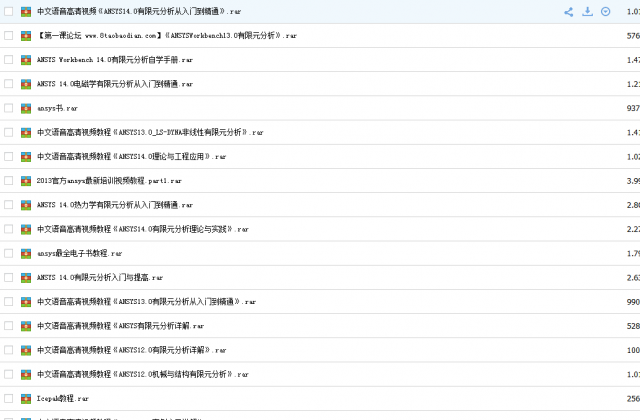640x420 pixels.
Task: Click rar icon of 中文语音高清视频《ANSYS14.0有限元分析从入门到精通》
Action: (26, 12)
